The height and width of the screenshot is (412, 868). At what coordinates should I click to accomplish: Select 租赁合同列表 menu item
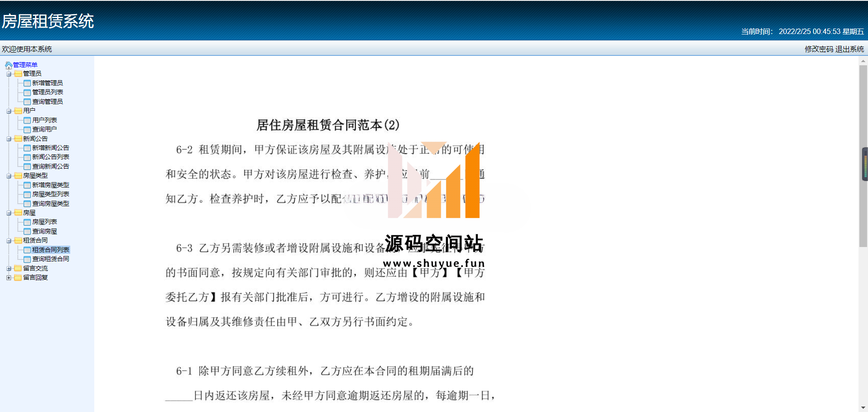tap(51, 250)
